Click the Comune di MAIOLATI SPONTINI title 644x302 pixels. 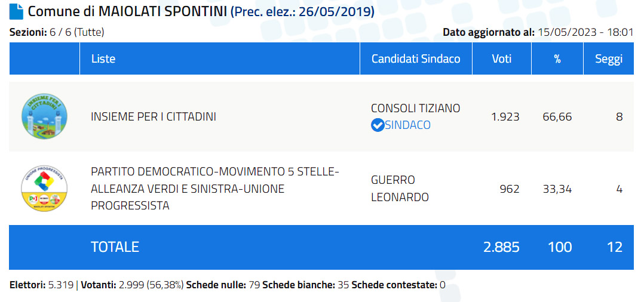127,12
